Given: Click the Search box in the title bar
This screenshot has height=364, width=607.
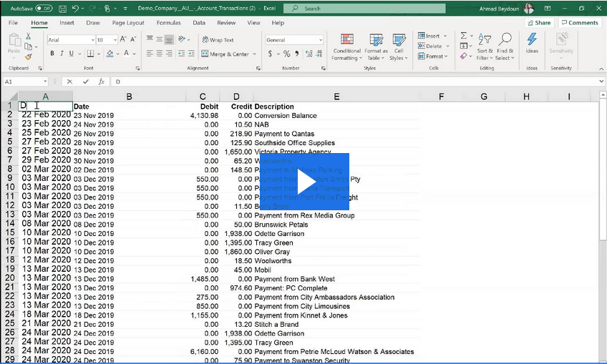Looking at the screenshot, I should coord(364,8).
